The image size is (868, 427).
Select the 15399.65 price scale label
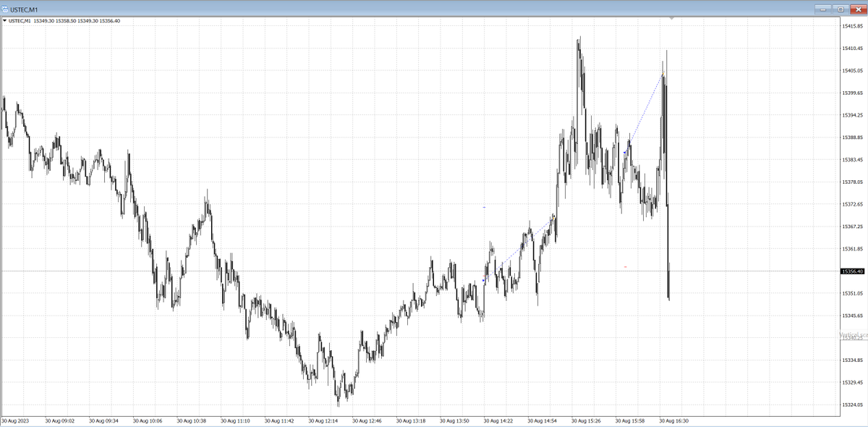pos(853,93)
